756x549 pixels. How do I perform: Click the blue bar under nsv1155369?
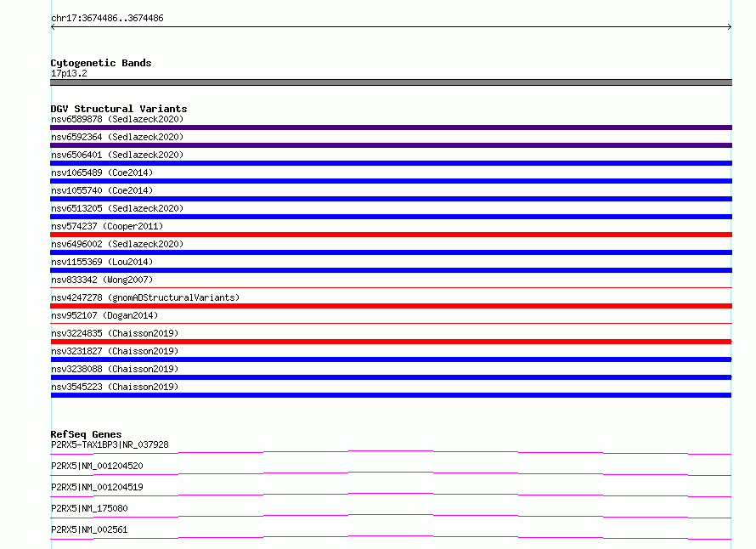391,270
